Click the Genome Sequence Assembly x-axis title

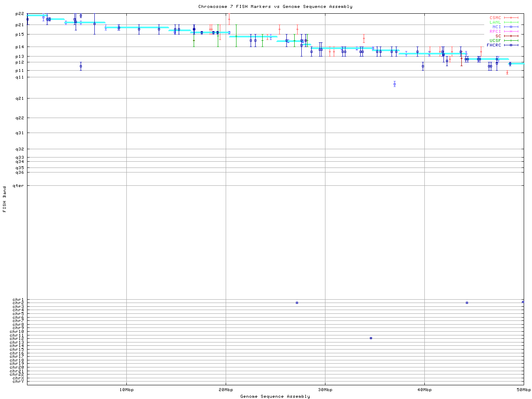[x=275, y=397]
